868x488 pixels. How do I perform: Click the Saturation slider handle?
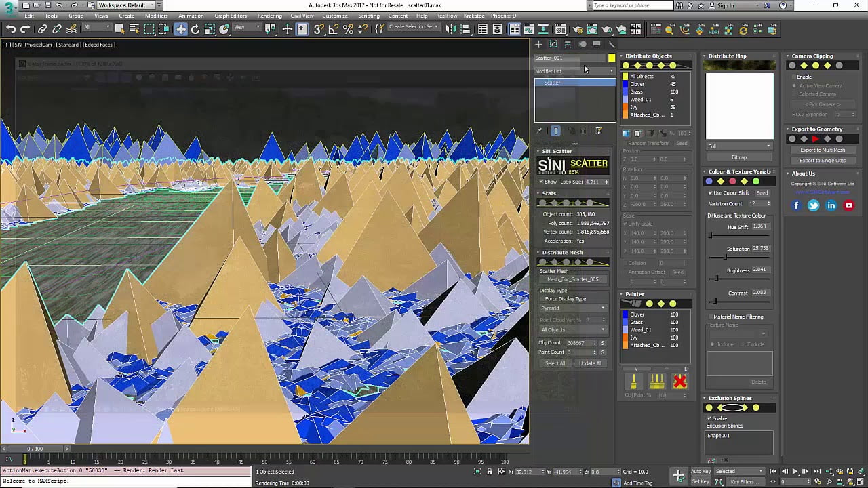(725, 257)
